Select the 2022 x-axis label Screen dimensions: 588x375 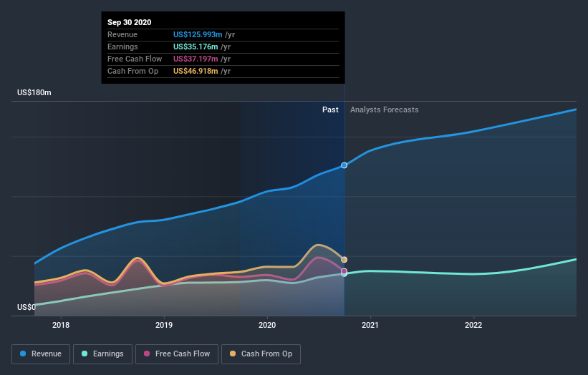[473, 325]
